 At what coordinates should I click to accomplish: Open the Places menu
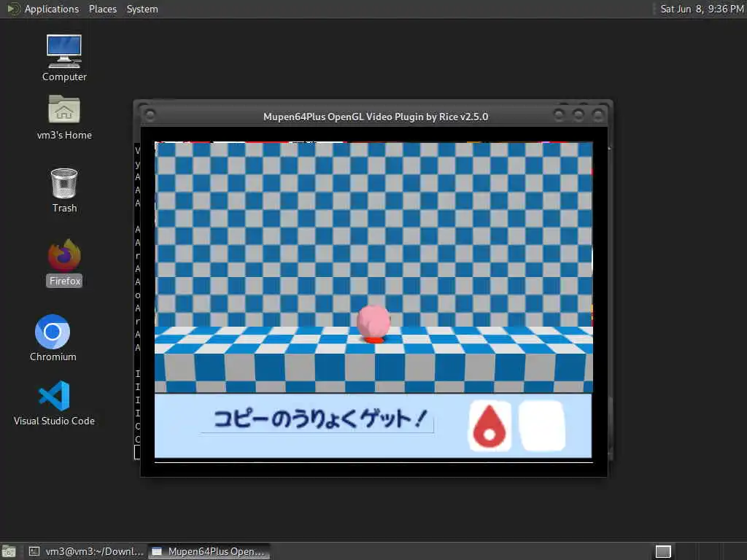pos(102,9)
